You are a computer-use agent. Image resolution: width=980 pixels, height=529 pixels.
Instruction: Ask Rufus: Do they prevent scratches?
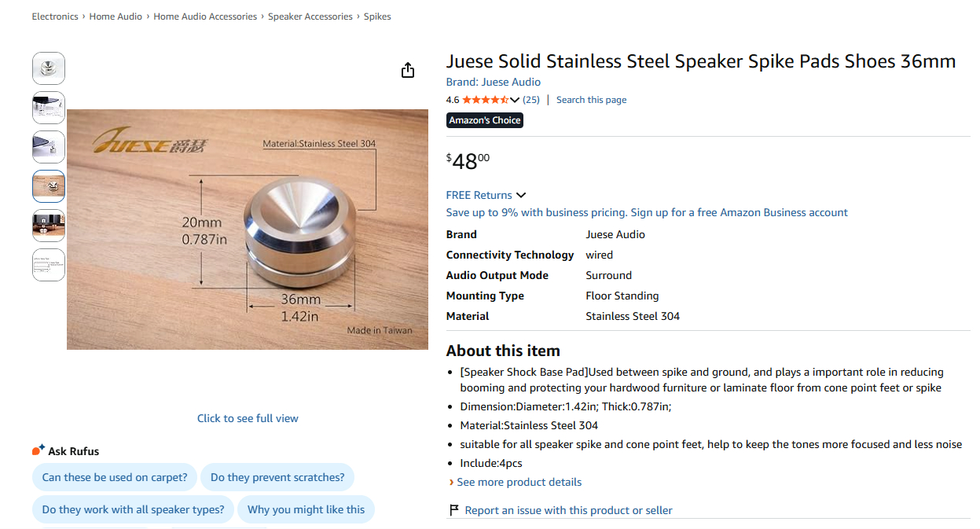coord(277,477)
